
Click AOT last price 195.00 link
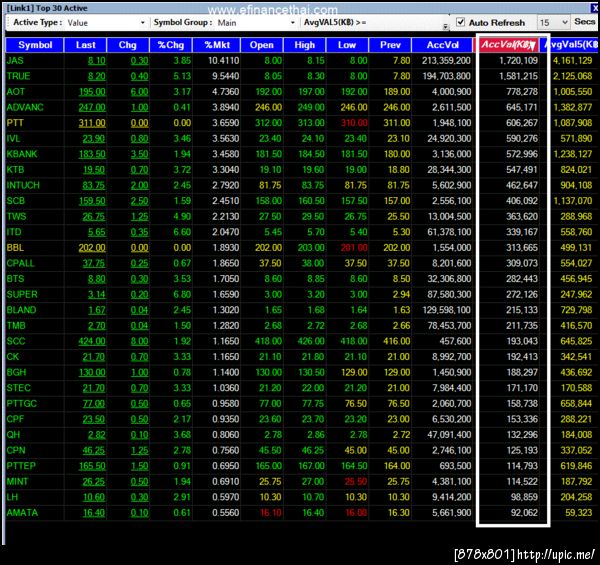tap(92, 92)
